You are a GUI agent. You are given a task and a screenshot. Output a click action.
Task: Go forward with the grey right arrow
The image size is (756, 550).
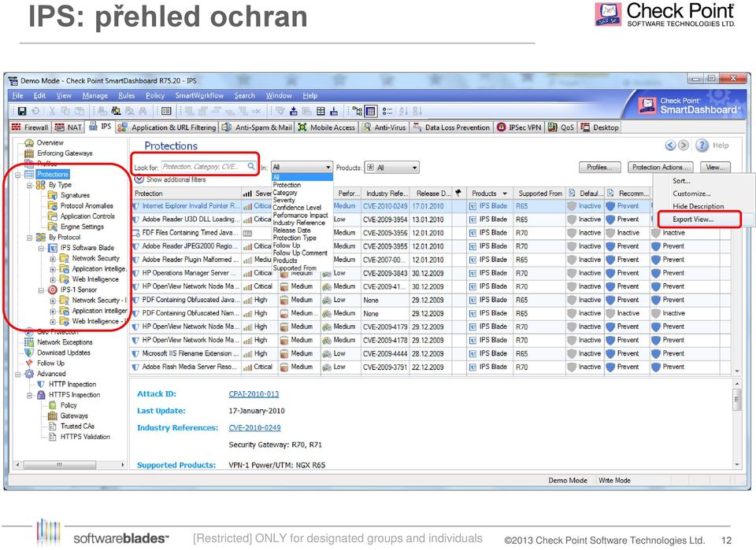(684, 146)
